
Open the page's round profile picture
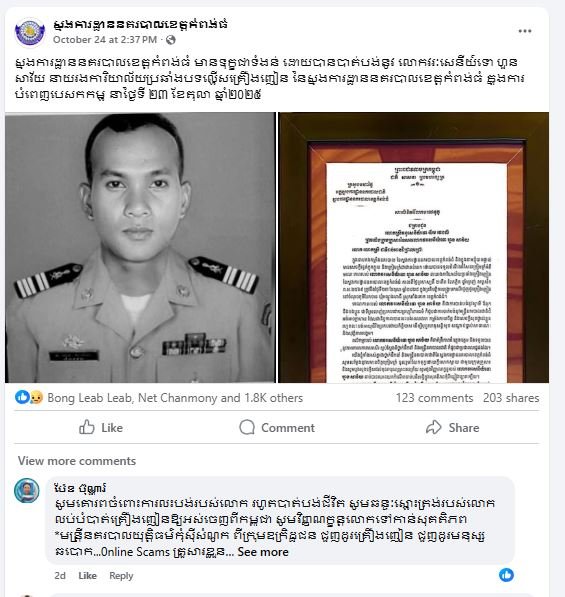[x=30, y=32]
